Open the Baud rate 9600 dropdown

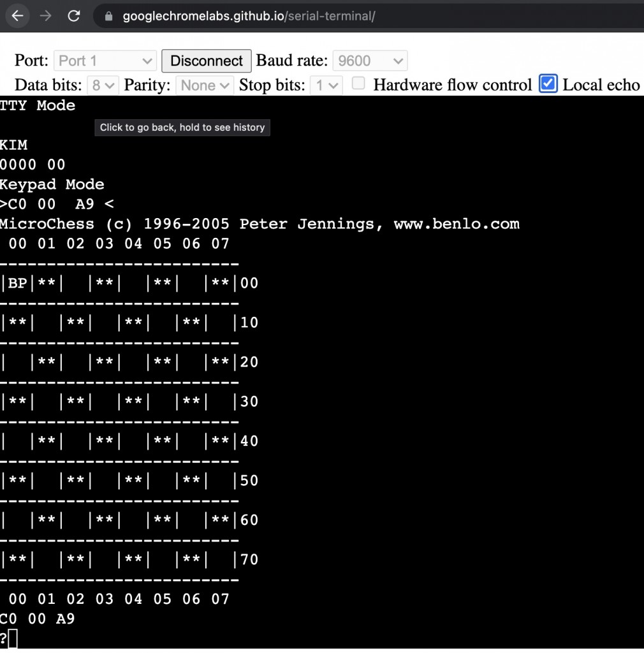pos(370,61)
